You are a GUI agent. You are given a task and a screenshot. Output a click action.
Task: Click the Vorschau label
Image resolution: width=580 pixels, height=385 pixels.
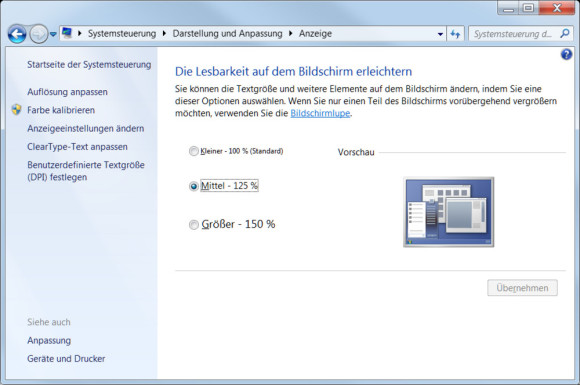point(356,152)
